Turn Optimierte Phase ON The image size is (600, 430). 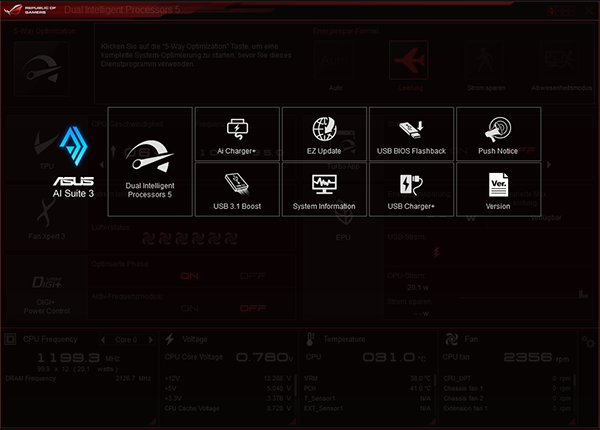[x=189, y=276]
